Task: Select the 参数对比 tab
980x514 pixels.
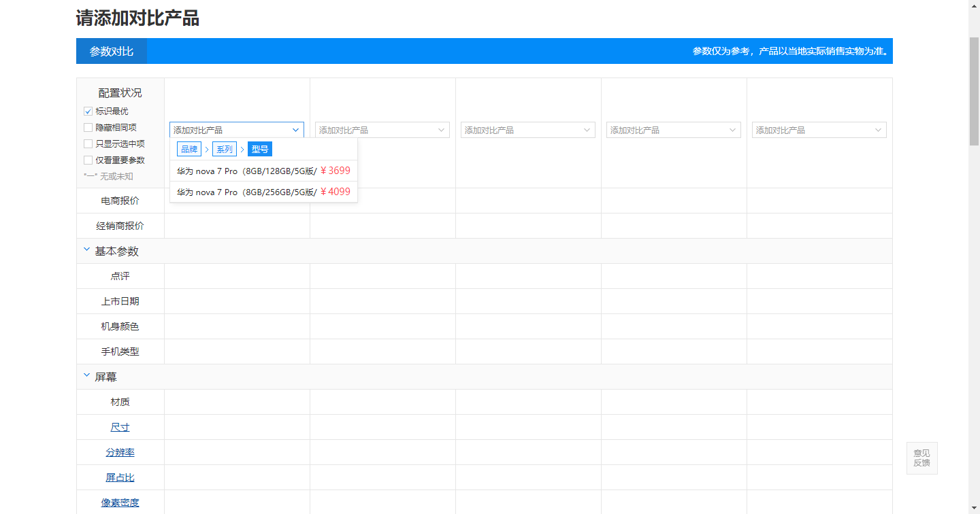Action: click(x=112, y=51)
